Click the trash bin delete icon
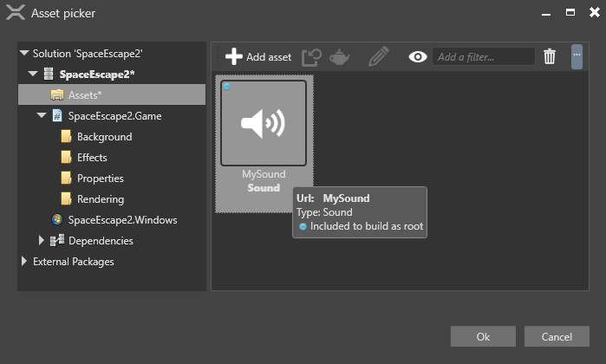The height and width of the screenshot is (364, 606). (549, 57)
